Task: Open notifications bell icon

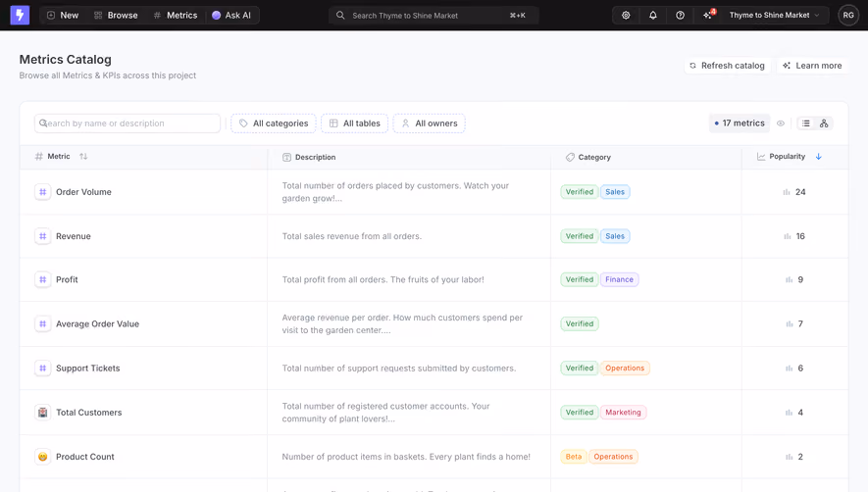Action: coord(652,15)
